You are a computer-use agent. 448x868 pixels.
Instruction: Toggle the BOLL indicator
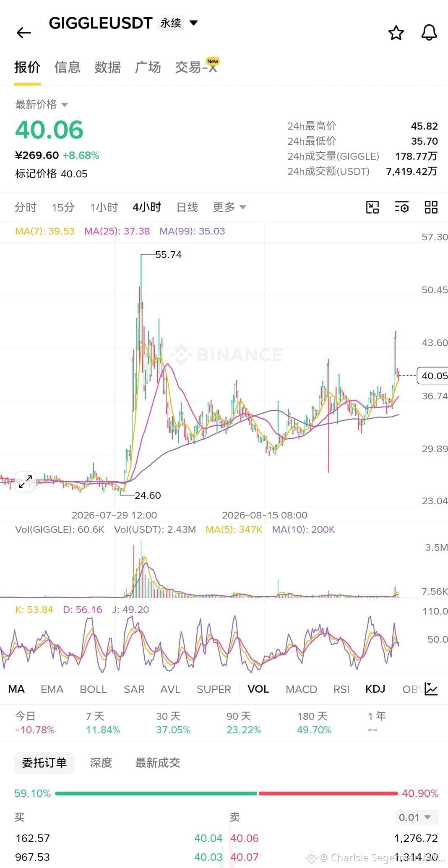click(93, 689)
